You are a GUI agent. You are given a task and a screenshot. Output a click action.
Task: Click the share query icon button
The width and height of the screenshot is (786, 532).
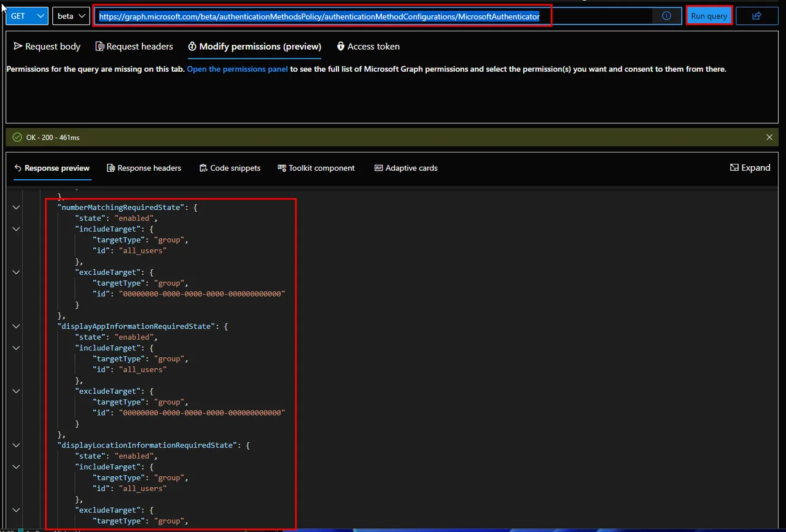(757, 16)
